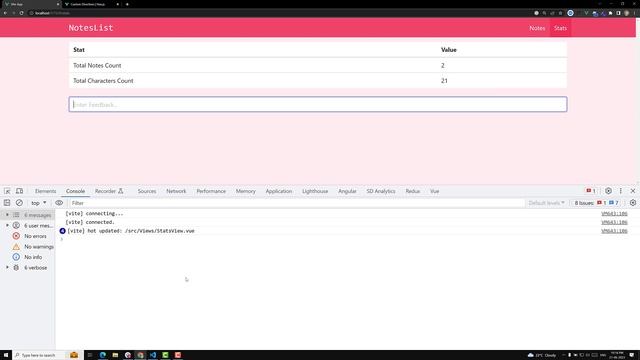Click the browser back arrow
Viewport: 640px width, 360px height.
pos(5,13)
